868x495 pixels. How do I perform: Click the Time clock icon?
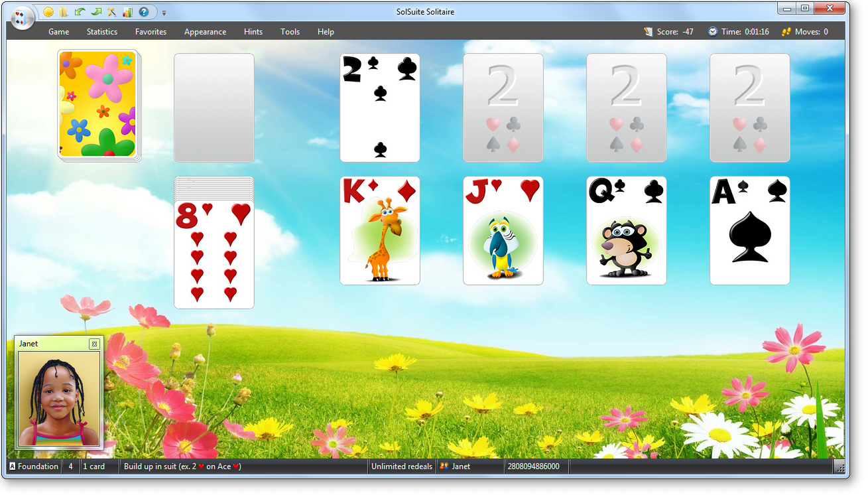pos(712,31)
